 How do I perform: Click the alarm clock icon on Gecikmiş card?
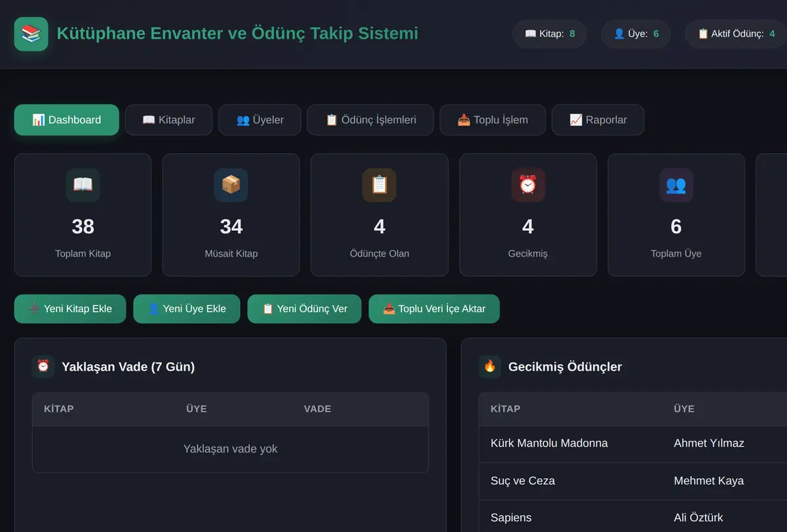coord(528,185)
